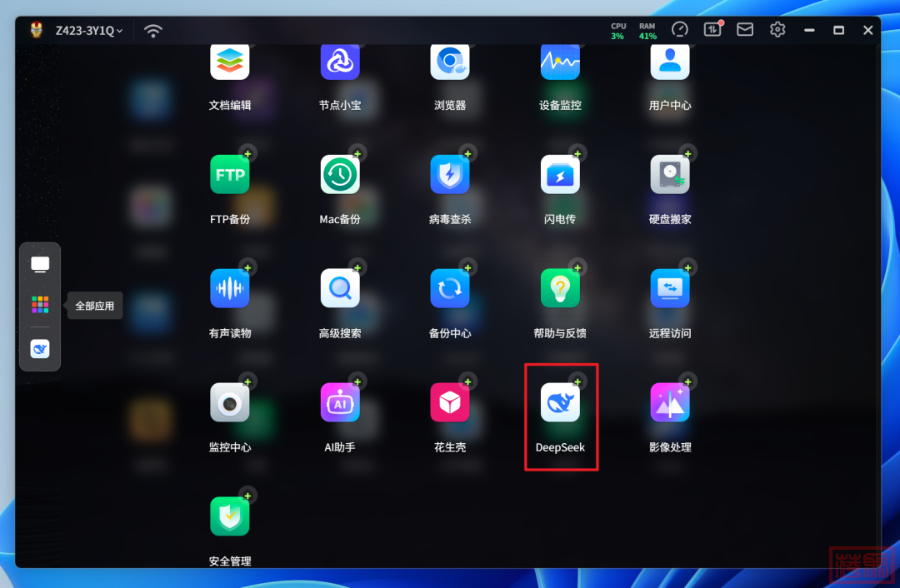Open the 闪电传 transfer app

point(560,174)
